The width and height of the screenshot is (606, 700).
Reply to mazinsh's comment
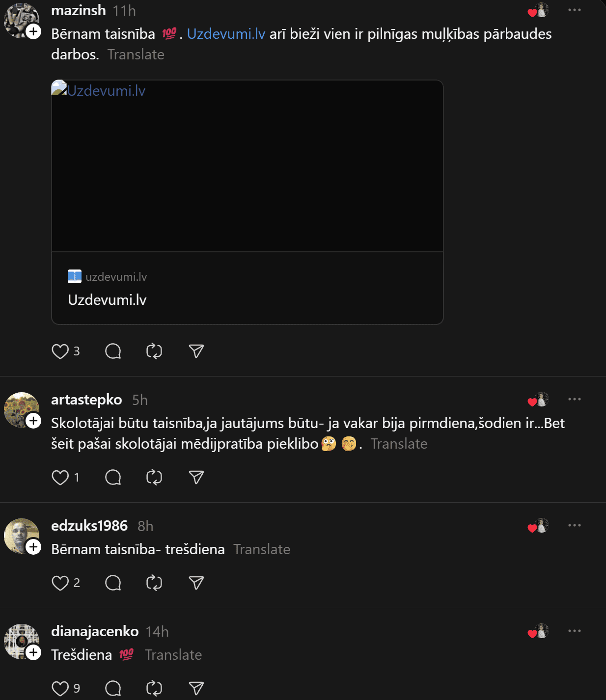pos(113,351)
